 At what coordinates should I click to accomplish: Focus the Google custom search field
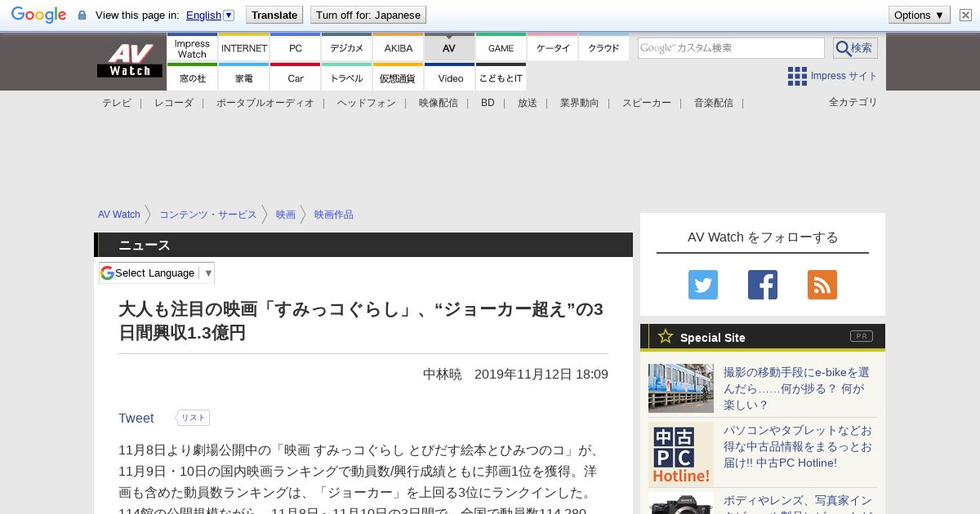(731, 48)
